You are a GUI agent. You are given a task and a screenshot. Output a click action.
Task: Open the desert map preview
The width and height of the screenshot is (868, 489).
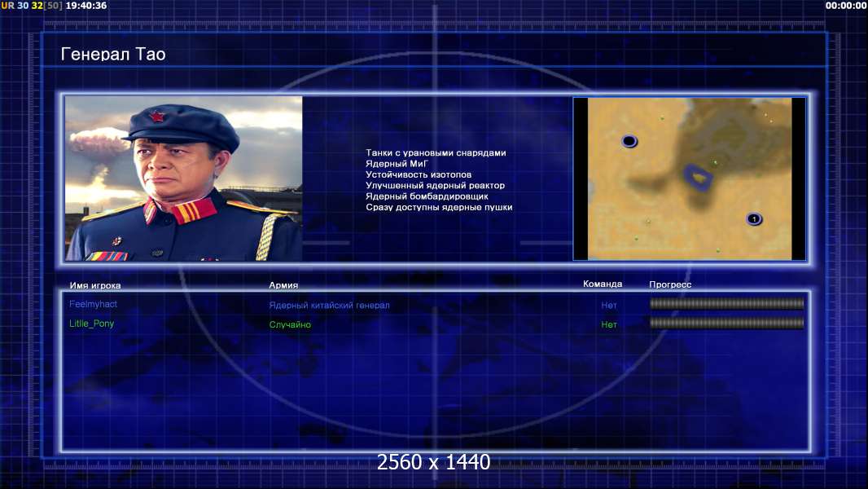coord(689,178)
